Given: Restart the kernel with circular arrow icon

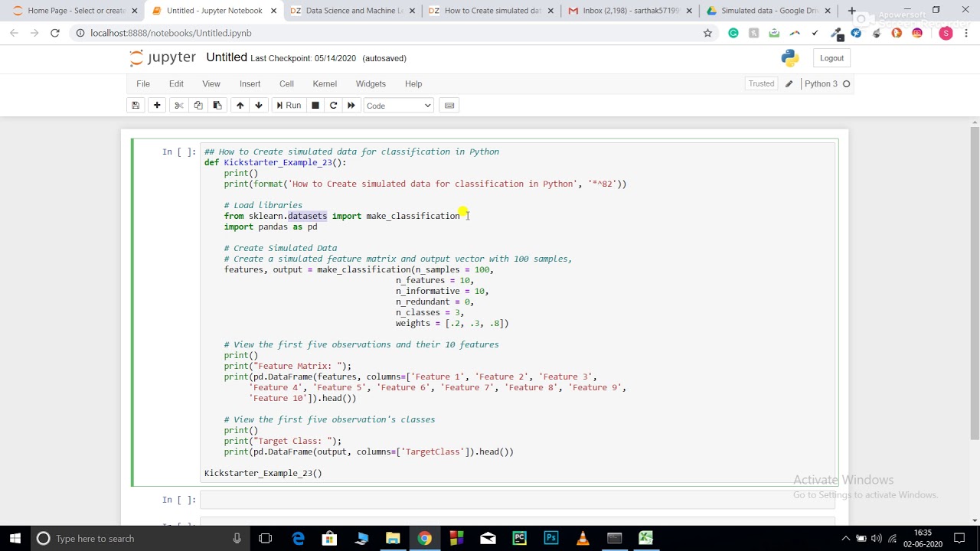Looking at the screenshot, I should [x=333, y=106].
